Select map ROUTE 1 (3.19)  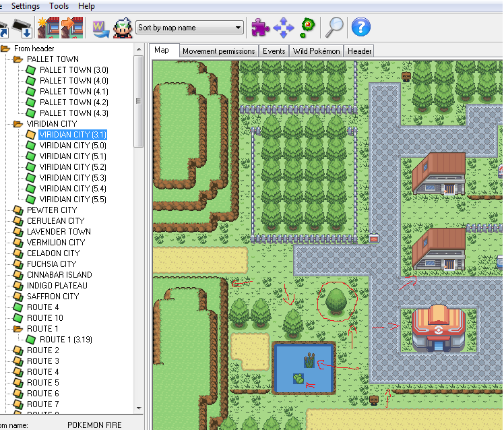[x=65, y=340]
